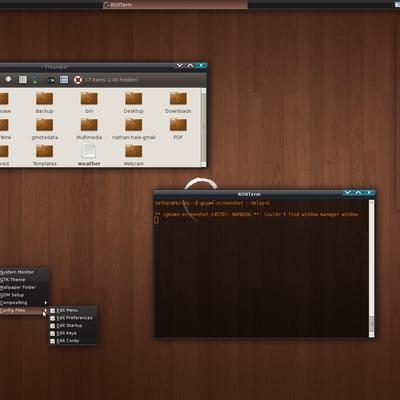The image size is (400, 400).
Task: Click the items-hidden count in file manager toolbar
Action: [111, 80]
